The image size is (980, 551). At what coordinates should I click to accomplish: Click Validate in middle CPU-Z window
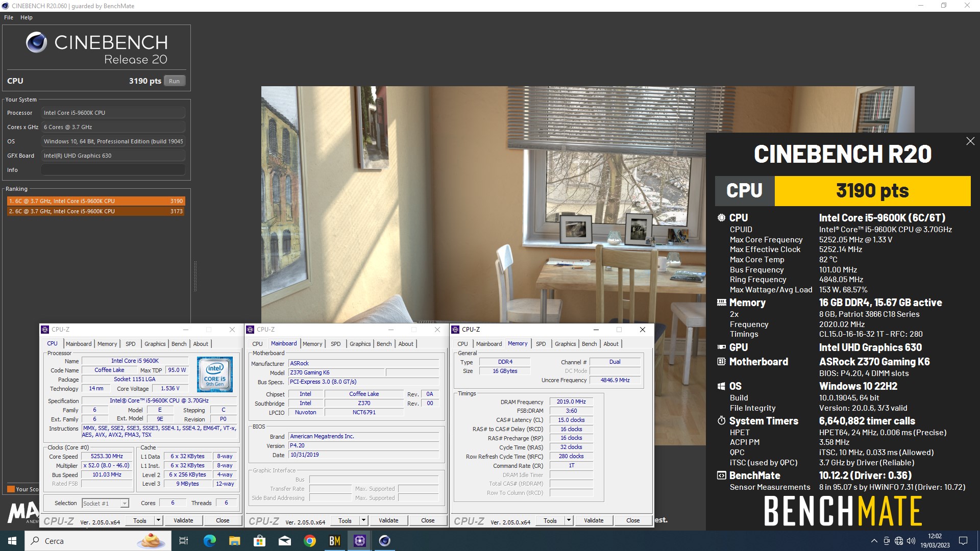click(x=388, y=520)
